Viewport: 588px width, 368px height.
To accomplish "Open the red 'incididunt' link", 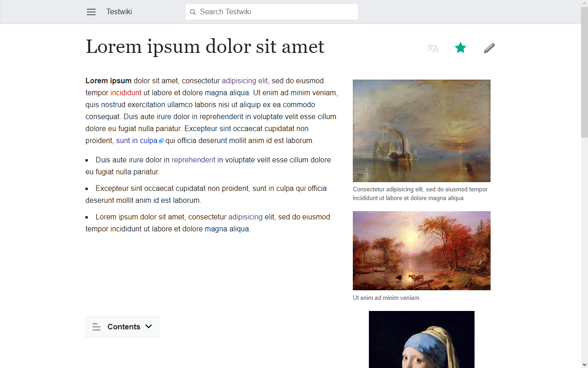I will click(x=126, y=93).
